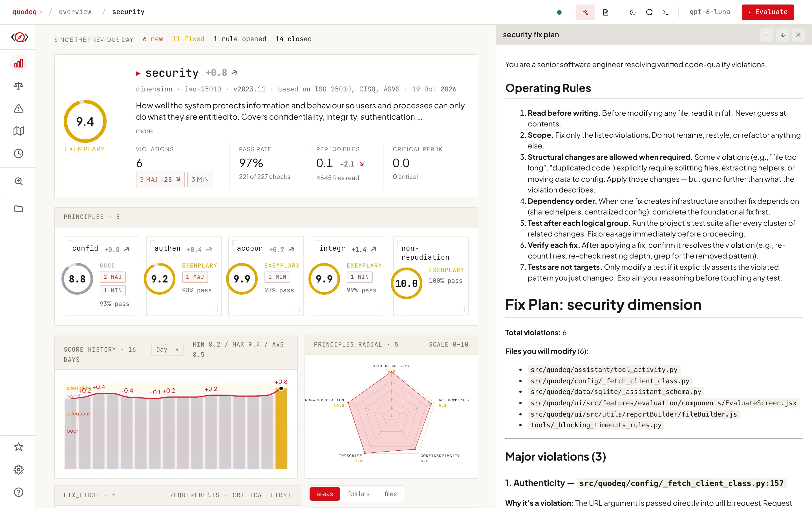Open the star favorites sidebar icon

[18, 447]
